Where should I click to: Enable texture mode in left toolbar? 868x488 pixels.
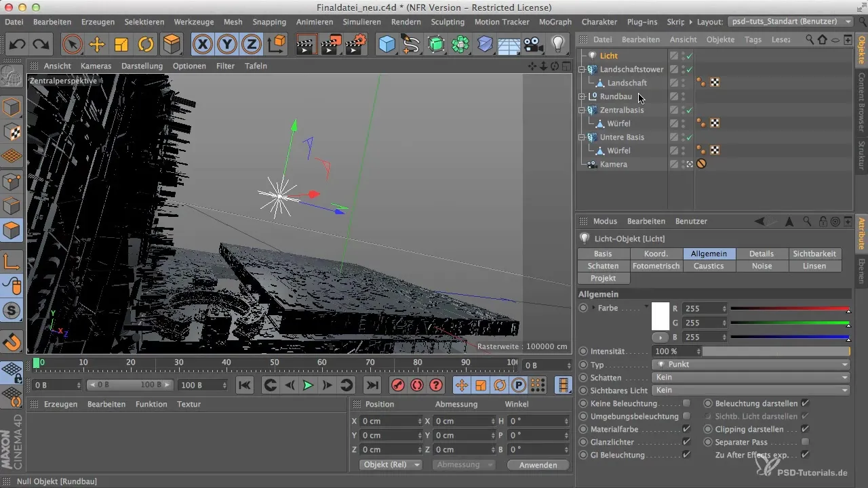point(12,133)
